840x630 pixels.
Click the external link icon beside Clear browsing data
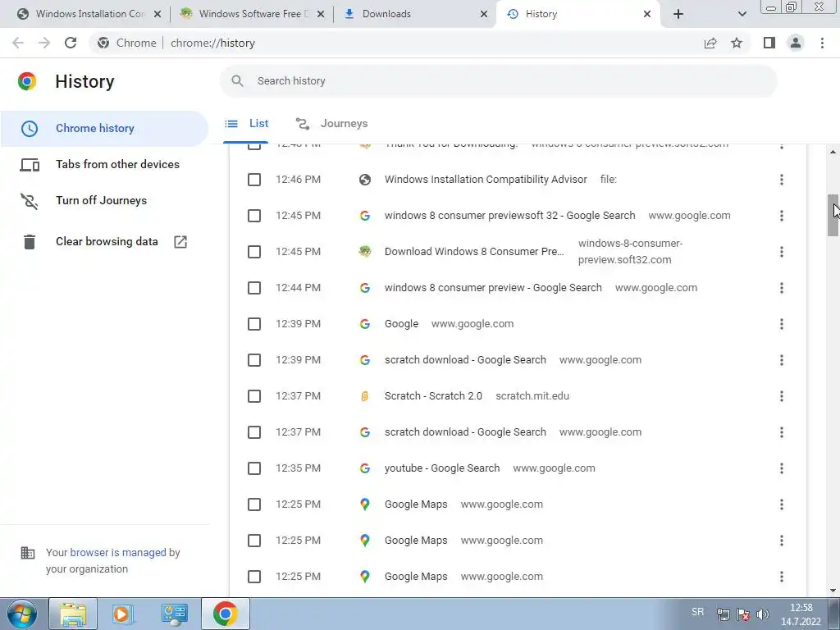(180, 242)
